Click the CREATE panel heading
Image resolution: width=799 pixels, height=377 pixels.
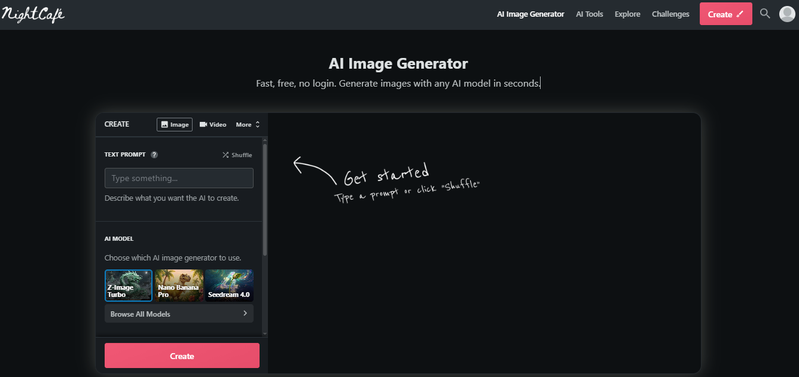coord(117,124)
